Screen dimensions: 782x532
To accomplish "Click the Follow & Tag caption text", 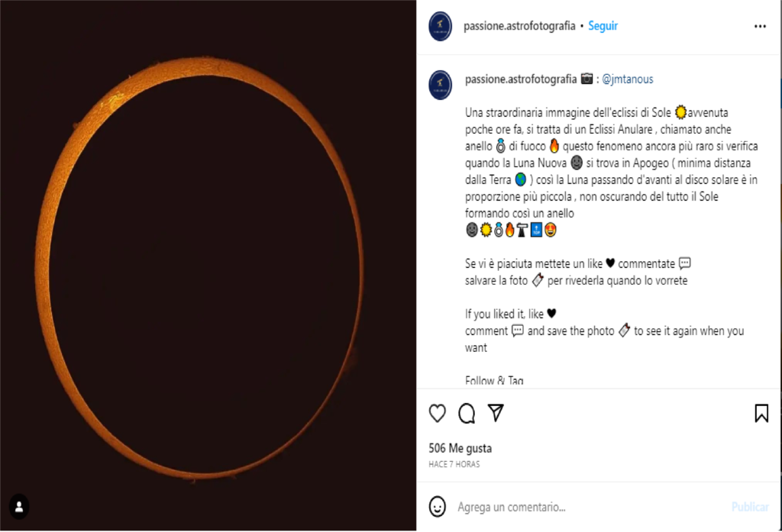I will point(494,380).
